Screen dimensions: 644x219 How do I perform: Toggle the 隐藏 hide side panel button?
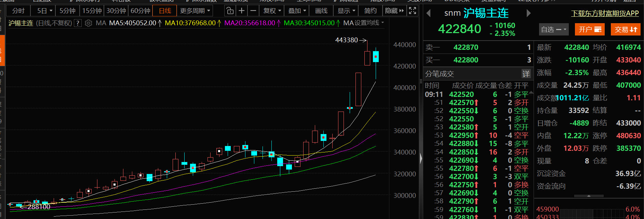(x=394, y=11)
